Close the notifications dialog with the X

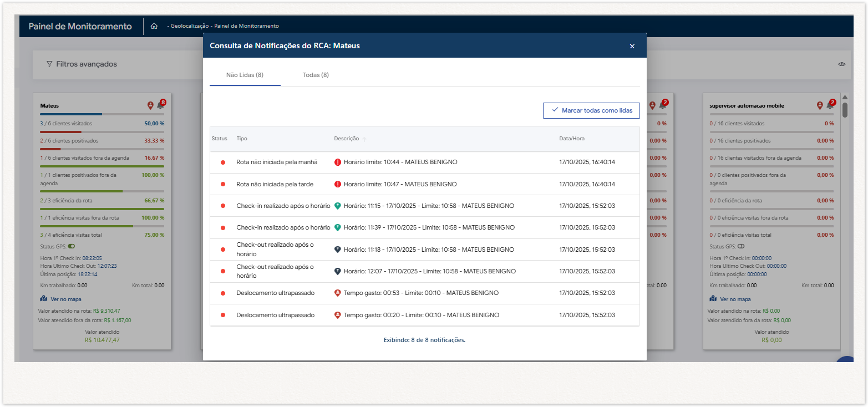click(632, 46)
